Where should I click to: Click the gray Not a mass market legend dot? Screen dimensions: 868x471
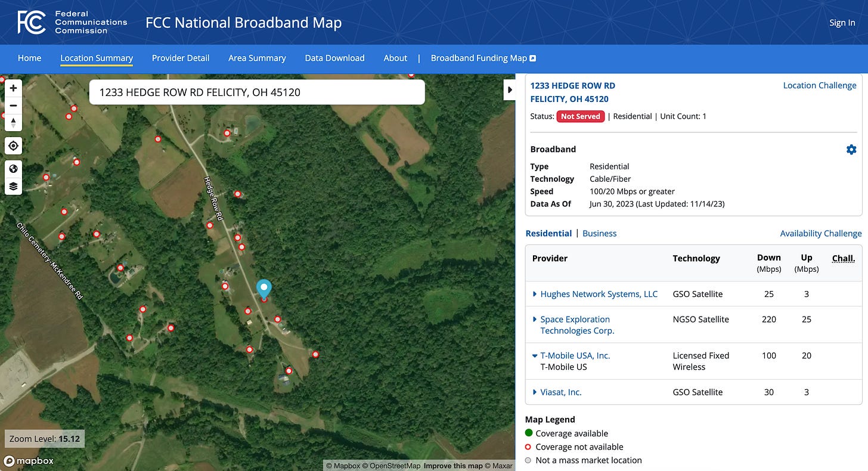click(528, 460)
